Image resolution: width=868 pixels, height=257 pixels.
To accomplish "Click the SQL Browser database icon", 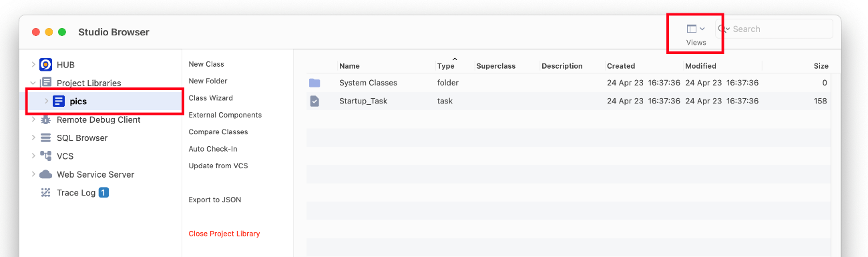I will click(45, 138).
